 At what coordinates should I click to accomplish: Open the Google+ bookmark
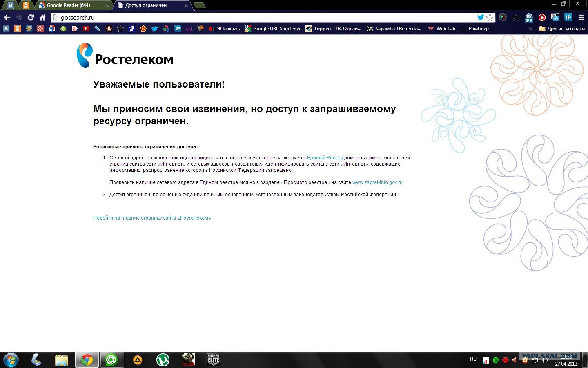[40, 29]
